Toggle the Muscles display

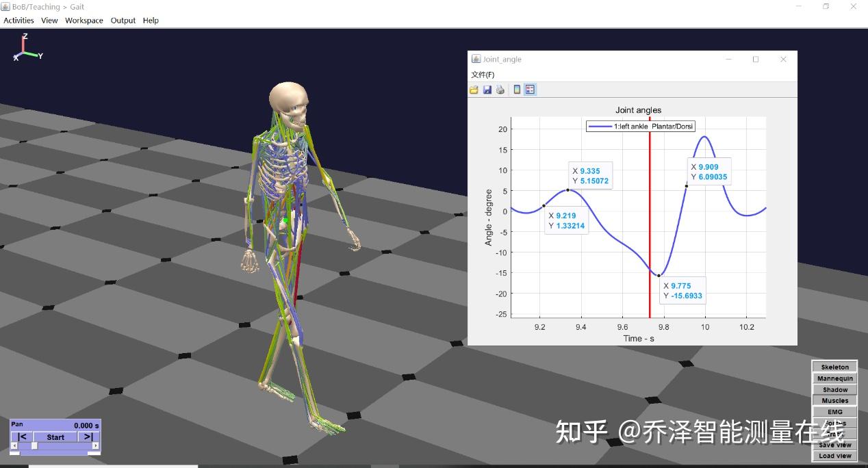pos(834,400)
